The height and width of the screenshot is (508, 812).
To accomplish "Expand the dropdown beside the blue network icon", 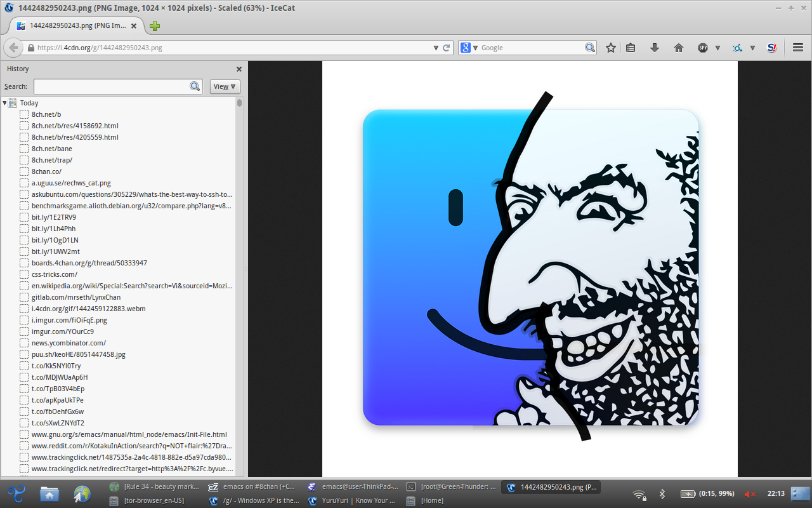I will pyautogui.click(x=752, y=48).
